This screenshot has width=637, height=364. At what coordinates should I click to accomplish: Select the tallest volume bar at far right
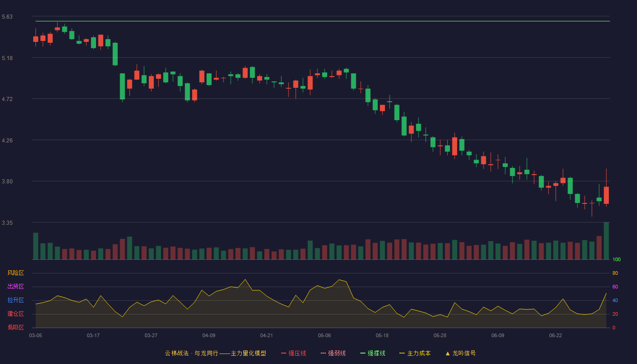tap(606, 241)
